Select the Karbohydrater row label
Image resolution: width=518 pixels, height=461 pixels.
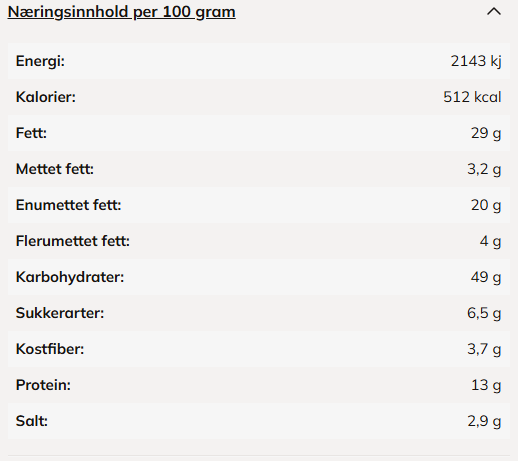tap(70, 277)
